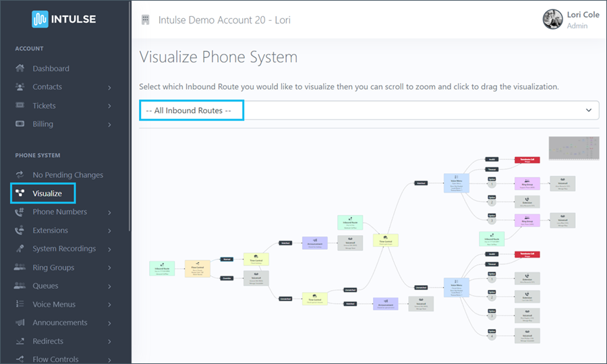Expand the Voice Menus submenu chevron
Screen dimensions: 607x364
tap(109, 305)
